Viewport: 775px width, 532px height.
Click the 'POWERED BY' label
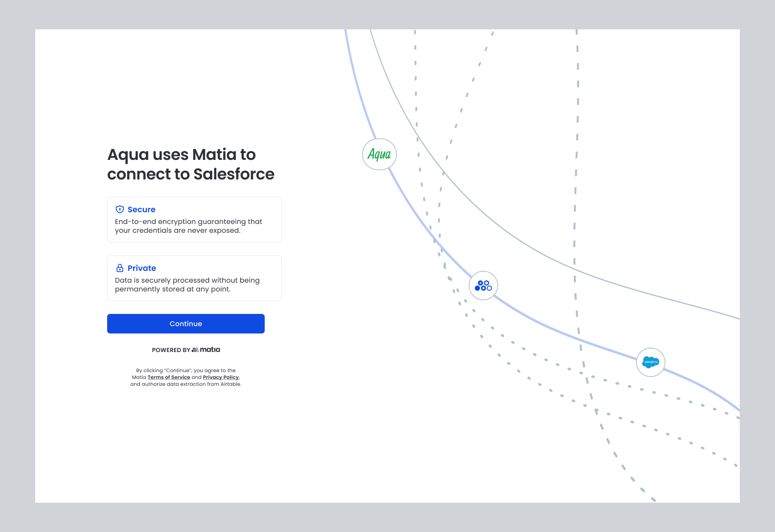click(x=171, y=350)
